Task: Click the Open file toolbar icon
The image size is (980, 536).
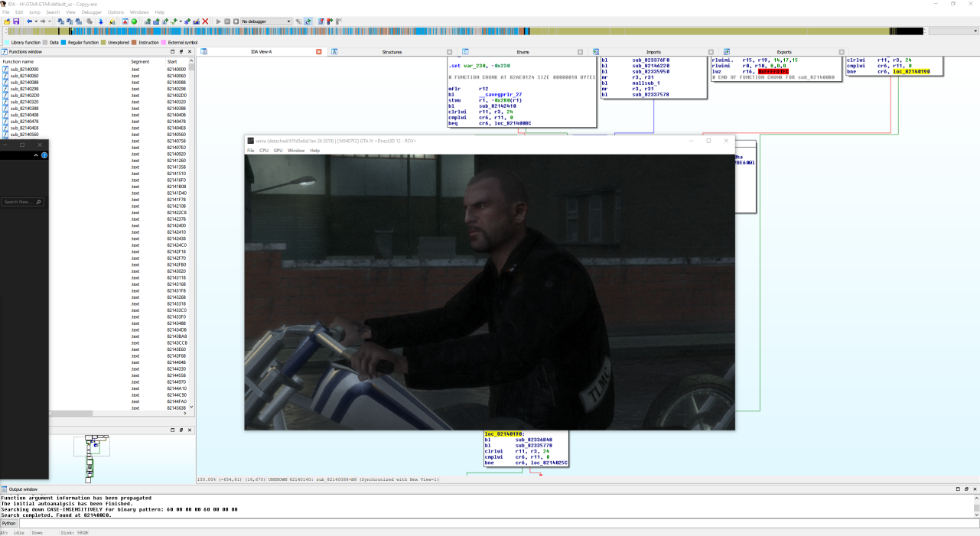Action: tap(7, 21)
